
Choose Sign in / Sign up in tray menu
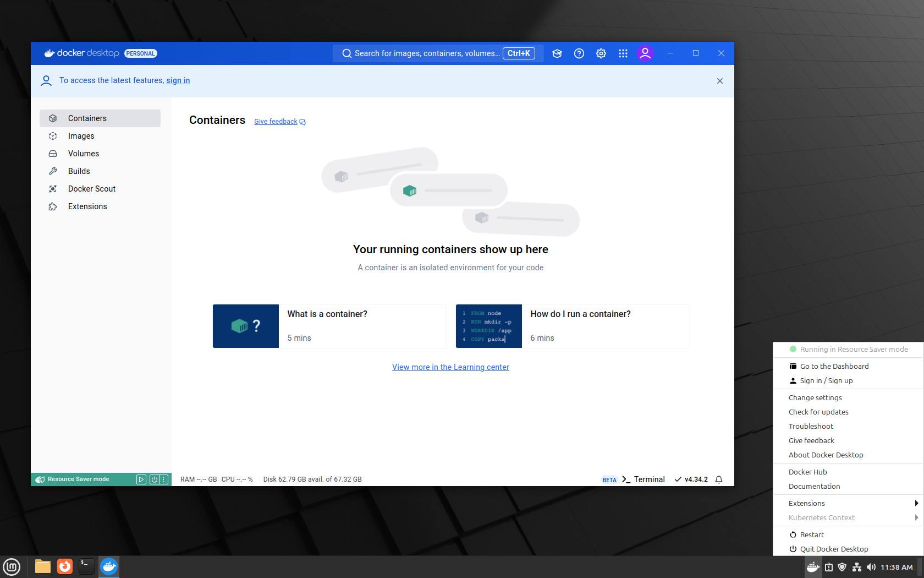(x=848, y=380)
